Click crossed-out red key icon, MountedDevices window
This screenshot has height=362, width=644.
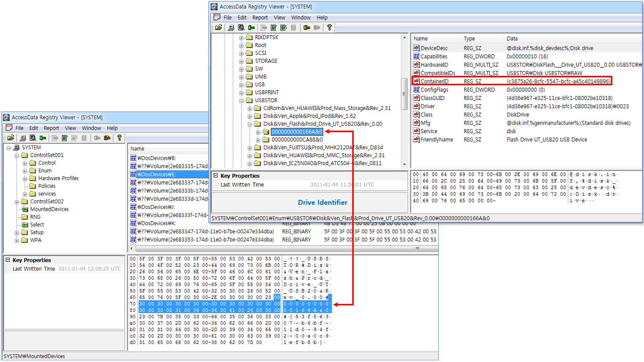coord(107,138)
